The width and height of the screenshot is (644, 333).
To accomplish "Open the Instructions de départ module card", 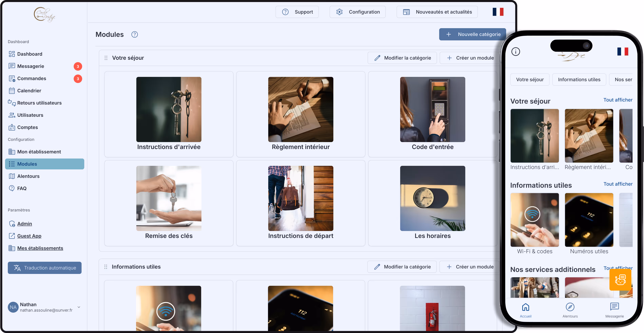I will [x=301, y=203].
